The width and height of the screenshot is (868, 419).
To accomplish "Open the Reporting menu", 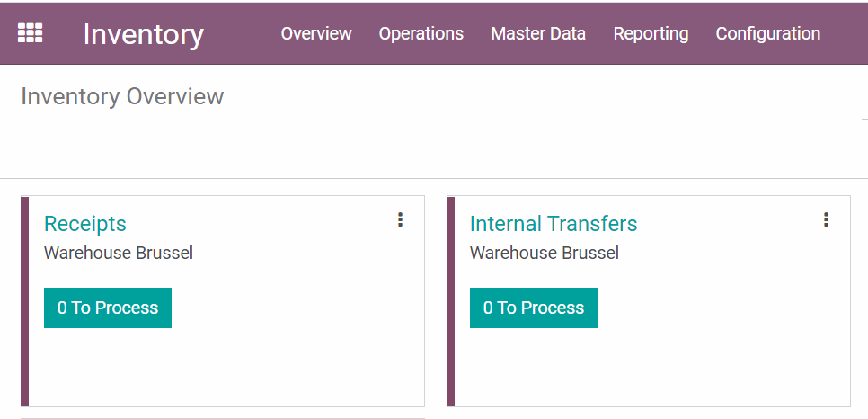I will click(651, 34).
